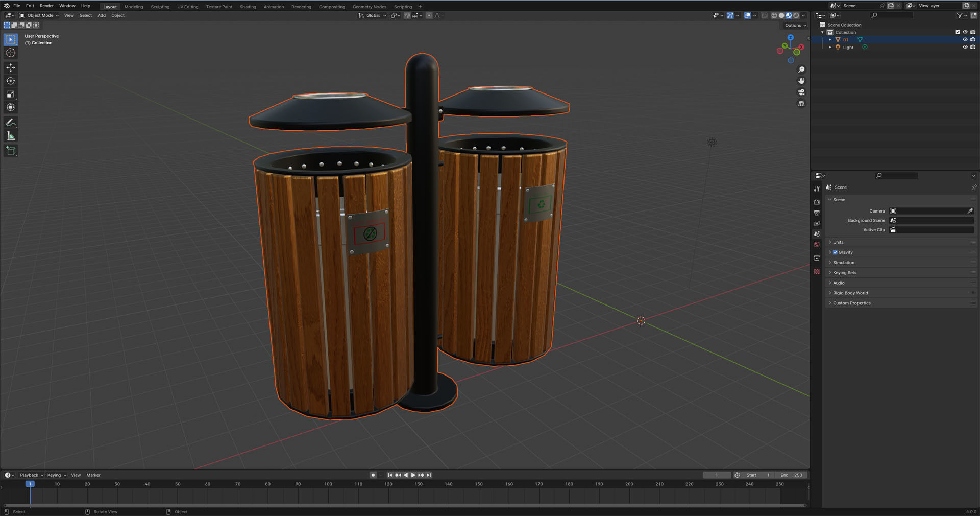Uncheck the Gravity checkbox
980x516 pixels.
coord(835,252)
